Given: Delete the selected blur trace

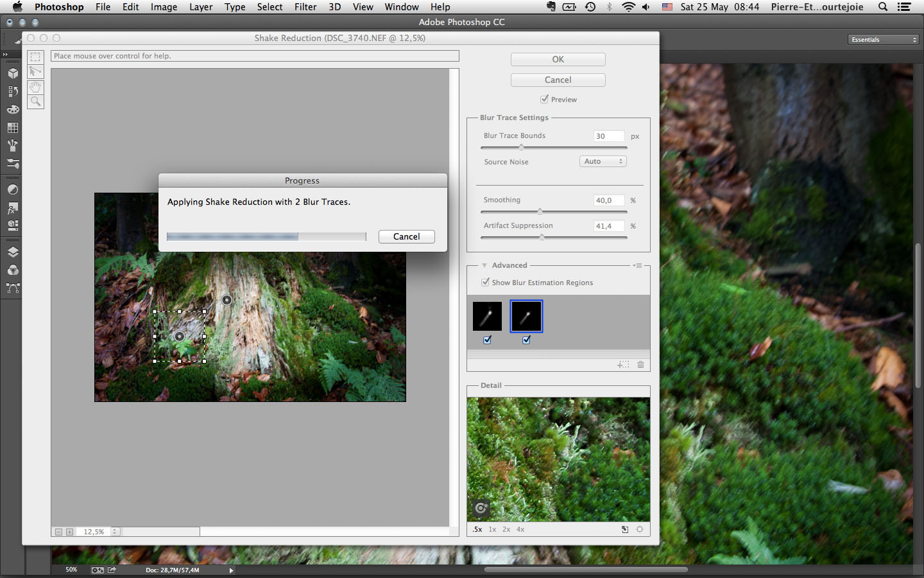Looking at the screenshot, I should click(640, 365).
